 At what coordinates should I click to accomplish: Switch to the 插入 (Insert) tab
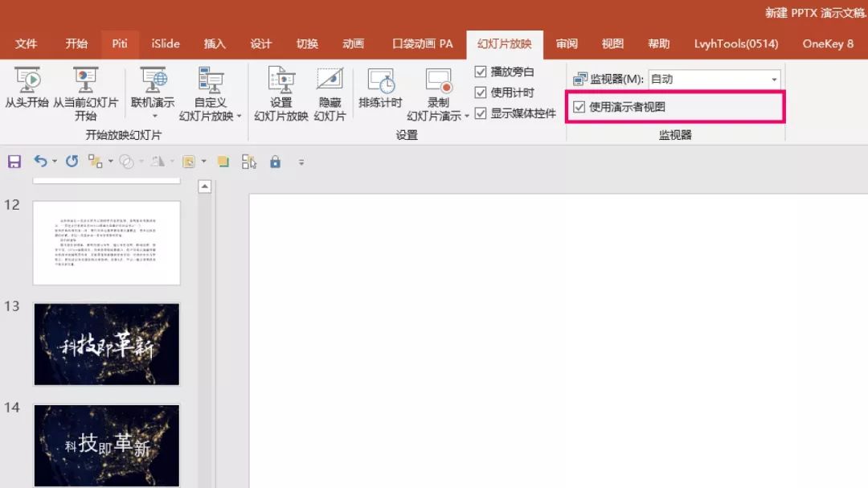(215, 43)
